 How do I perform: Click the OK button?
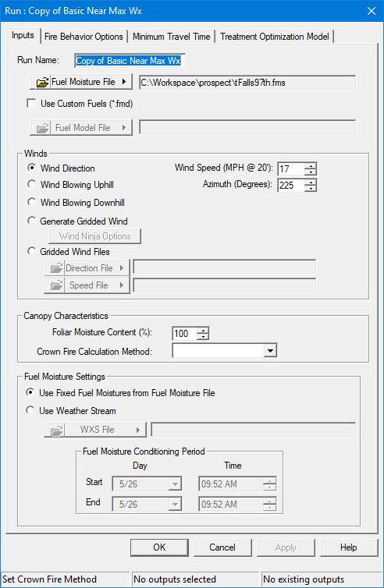[x=159, y=547]
